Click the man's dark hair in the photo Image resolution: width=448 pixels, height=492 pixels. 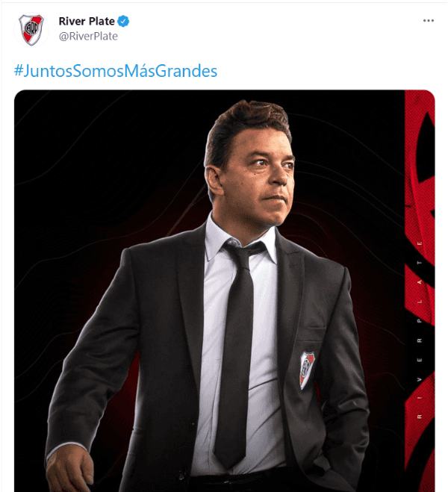tap(246, 125)
